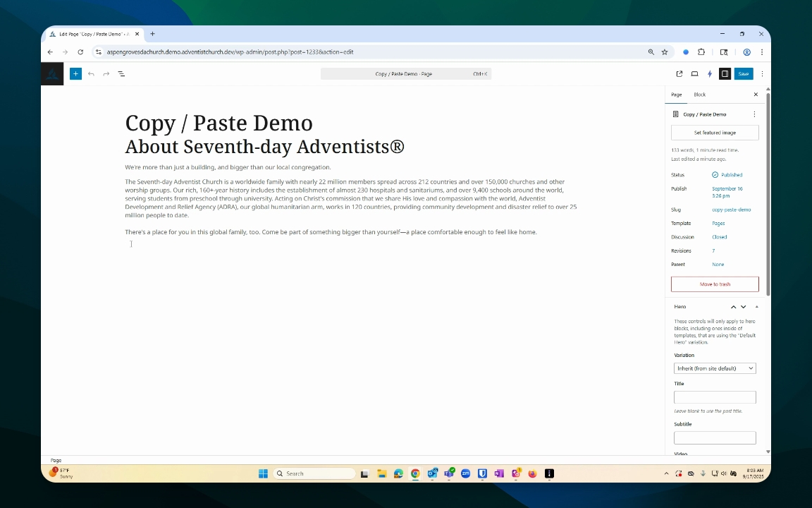Edit the copy-paste-demo slug
This screenshot has width=812, height=508.
click(731, 210)
